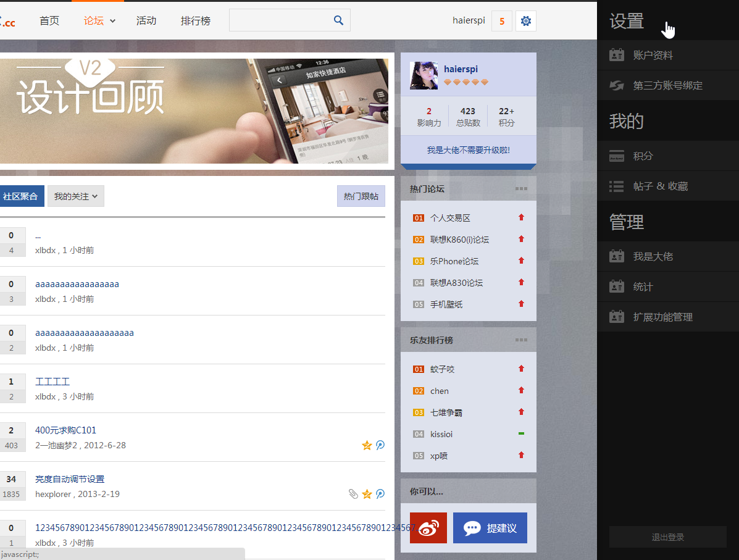Screen dimensions: 739x560
Task: Open the settings gear icon
Action: (526, 21)
